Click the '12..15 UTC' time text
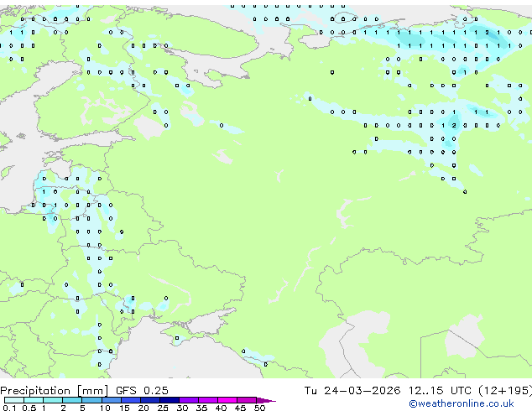Image resolution: width=532 pixels, height=411 pixels. tap(440, 391)
